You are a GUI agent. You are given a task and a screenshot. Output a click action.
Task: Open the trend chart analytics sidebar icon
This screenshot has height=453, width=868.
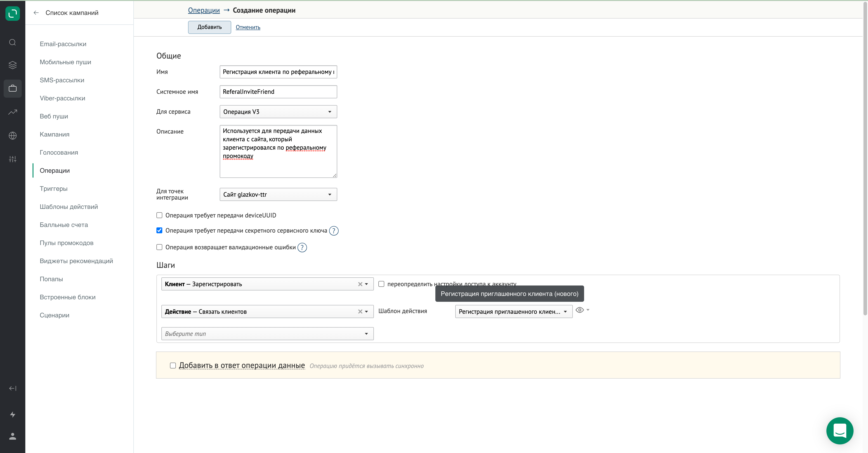pyautogui.click(x=12, y=112)
